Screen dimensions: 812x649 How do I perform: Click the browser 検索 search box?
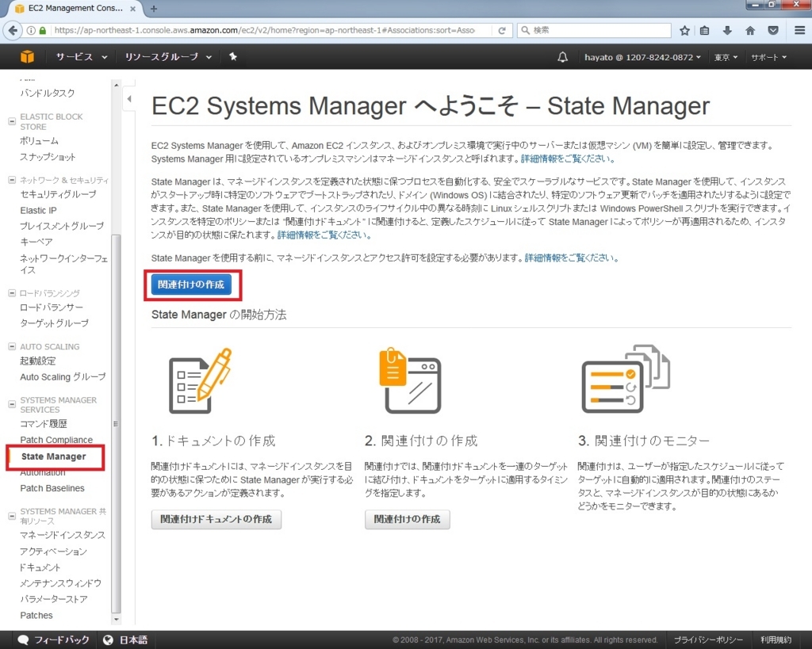point(594,31)
